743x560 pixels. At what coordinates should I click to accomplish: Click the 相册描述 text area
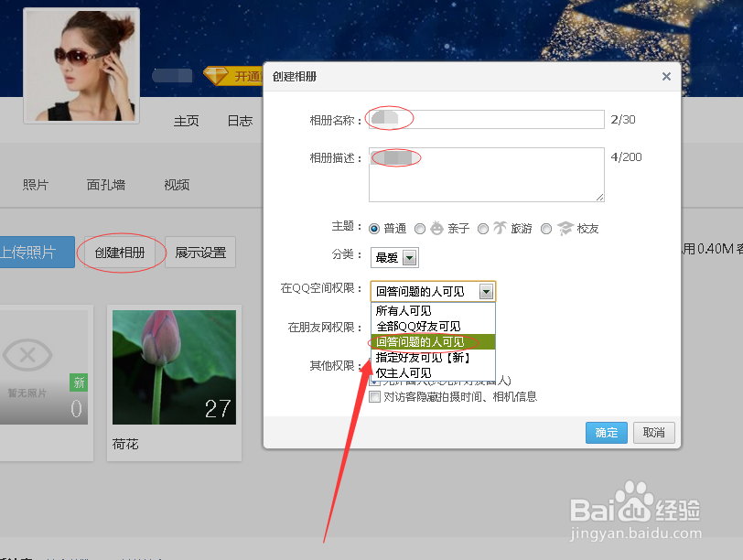[x=487, y=175]
